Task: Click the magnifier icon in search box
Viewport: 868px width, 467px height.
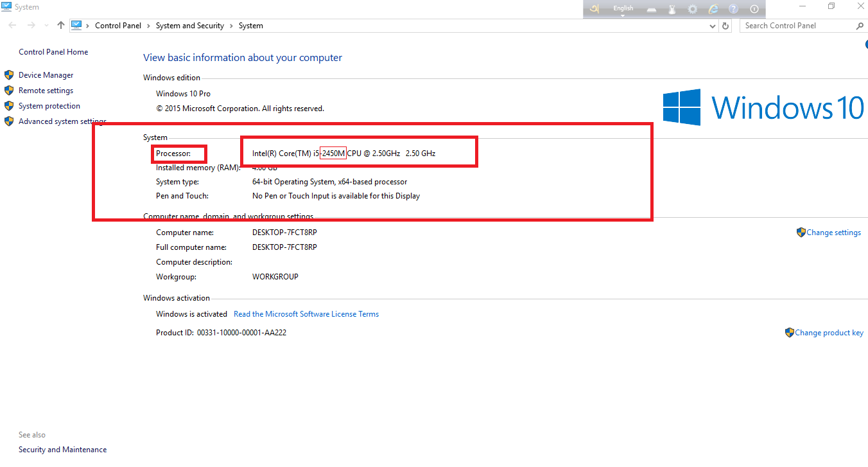Action: (x=860, y=26)
